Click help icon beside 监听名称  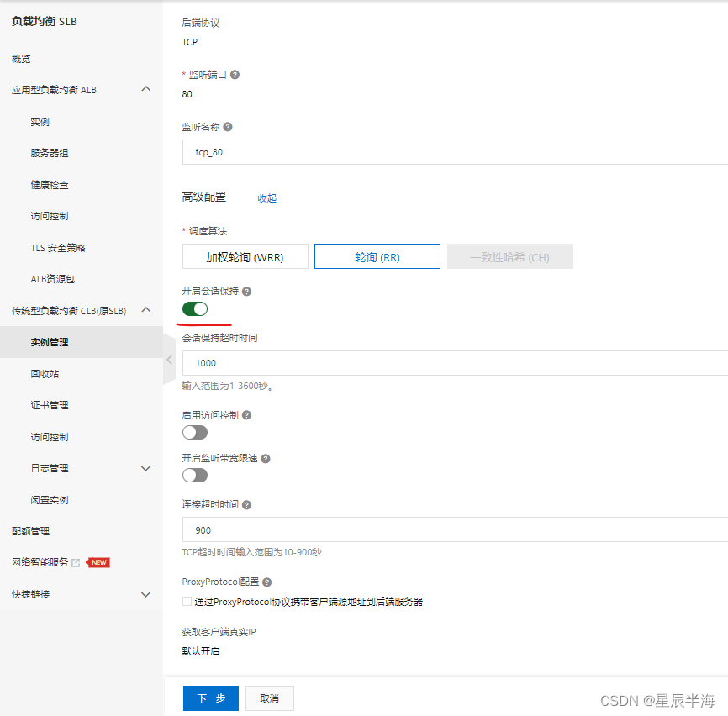(x=228, y=127)
